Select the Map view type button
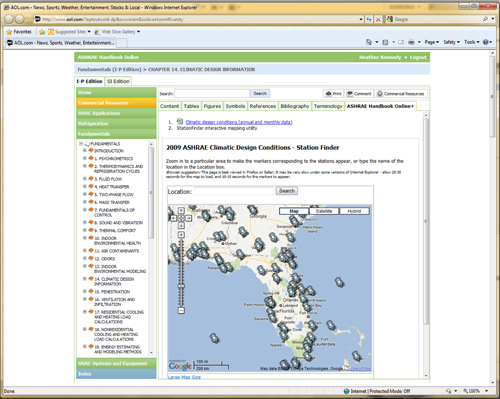500x399 pixels. click(x=294, y=211)
